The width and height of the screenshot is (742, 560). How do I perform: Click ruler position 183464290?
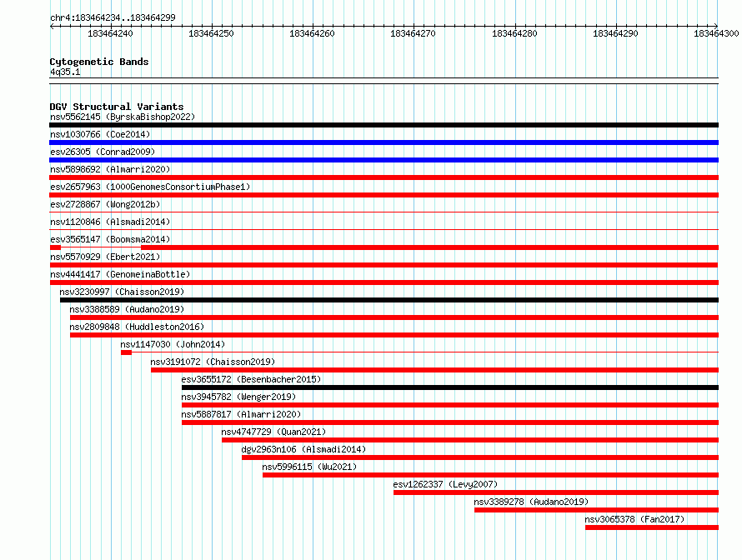(x=615, y=33)
